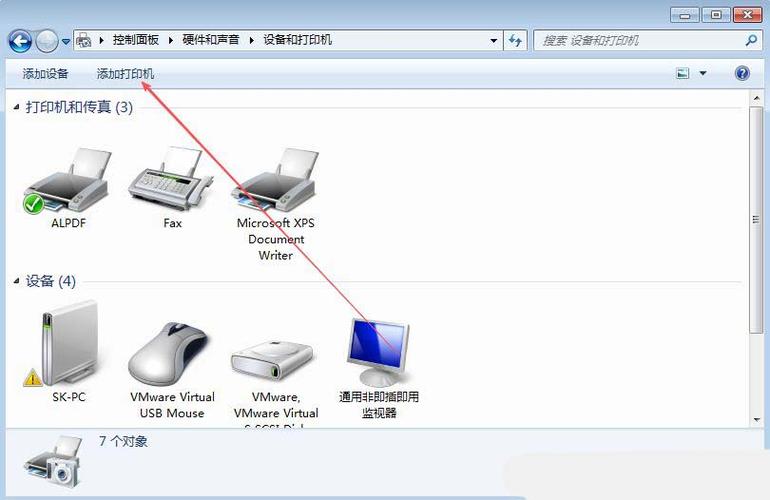Click 设备和打印机 in the breadcrumb

click(298, 40)
